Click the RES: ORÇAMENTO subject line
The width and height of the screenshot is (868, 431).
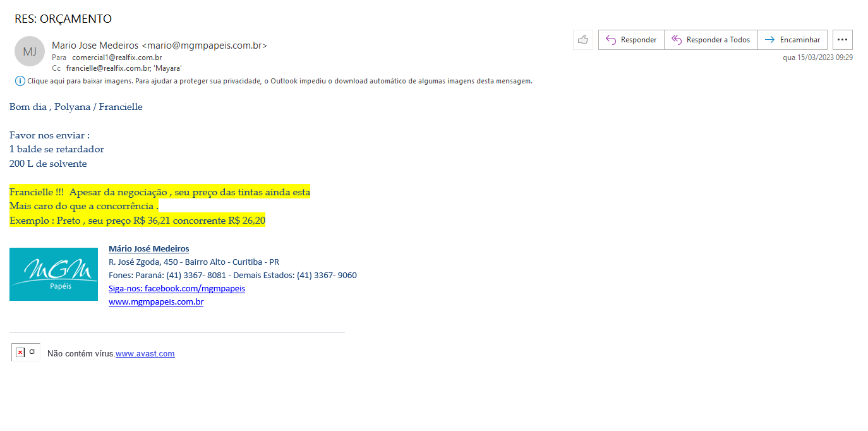(x=63, y=19)
